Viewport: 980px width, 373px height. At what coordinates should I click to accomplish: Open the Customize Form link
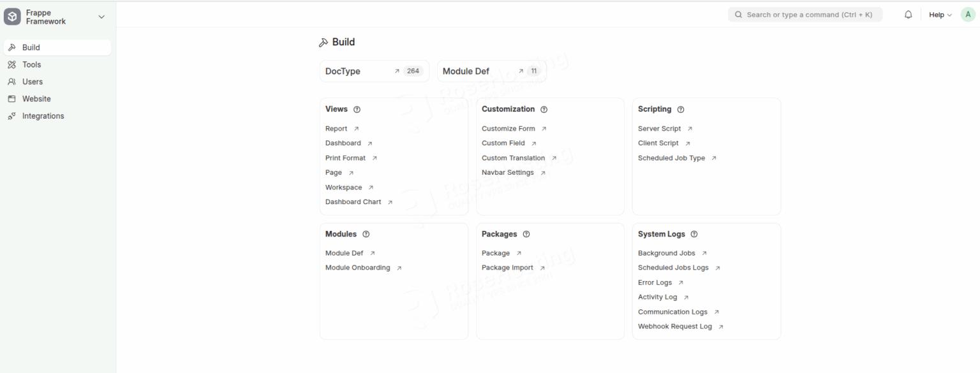[509, 129]
